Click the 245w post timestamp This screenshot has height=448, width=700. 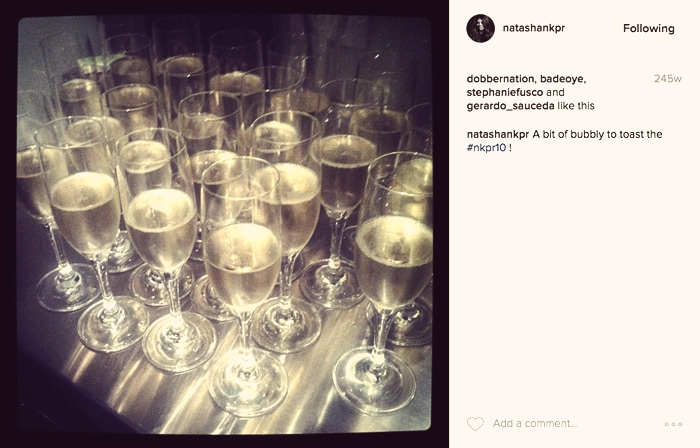pos(667,79)
